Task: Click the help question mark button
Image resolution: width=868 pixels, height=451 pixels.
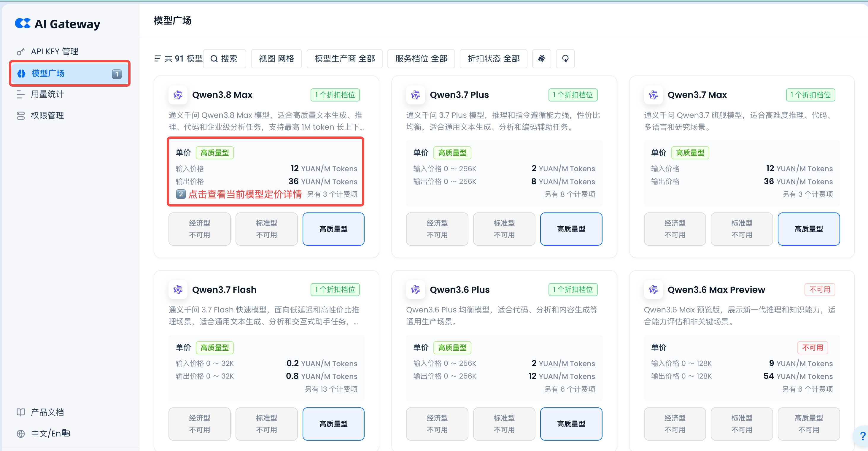Action: 862,436
